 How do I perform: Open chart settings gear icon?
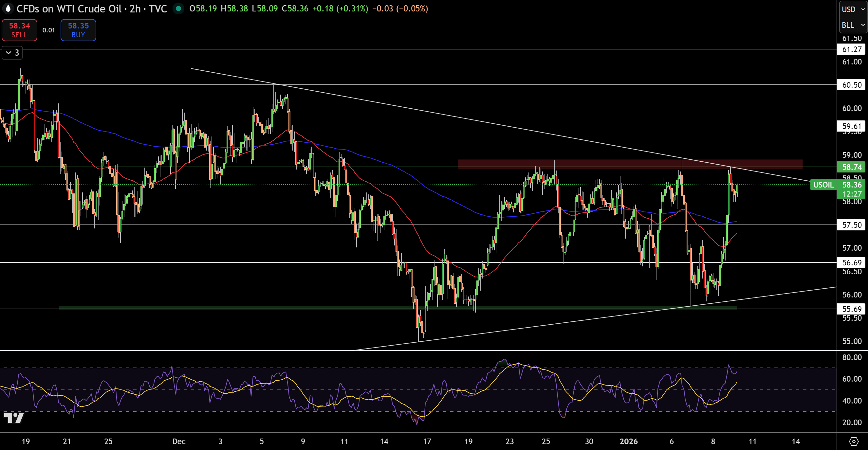coord(854,441)
